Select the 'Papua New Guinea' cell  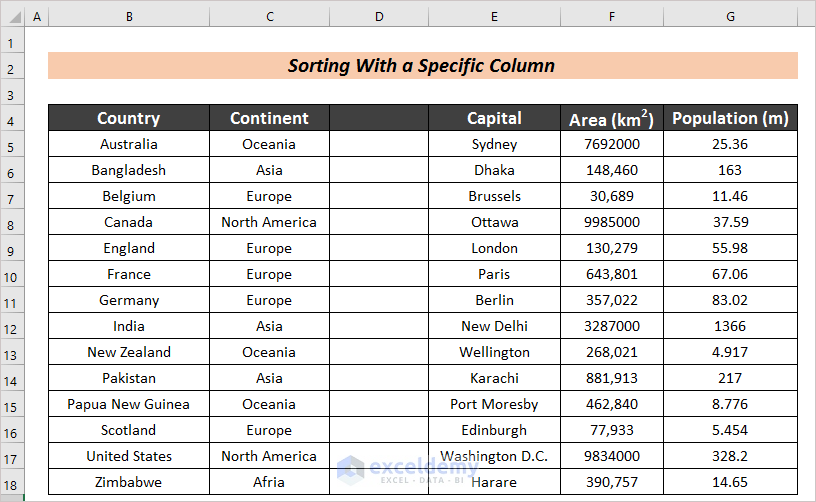point(129,404)
